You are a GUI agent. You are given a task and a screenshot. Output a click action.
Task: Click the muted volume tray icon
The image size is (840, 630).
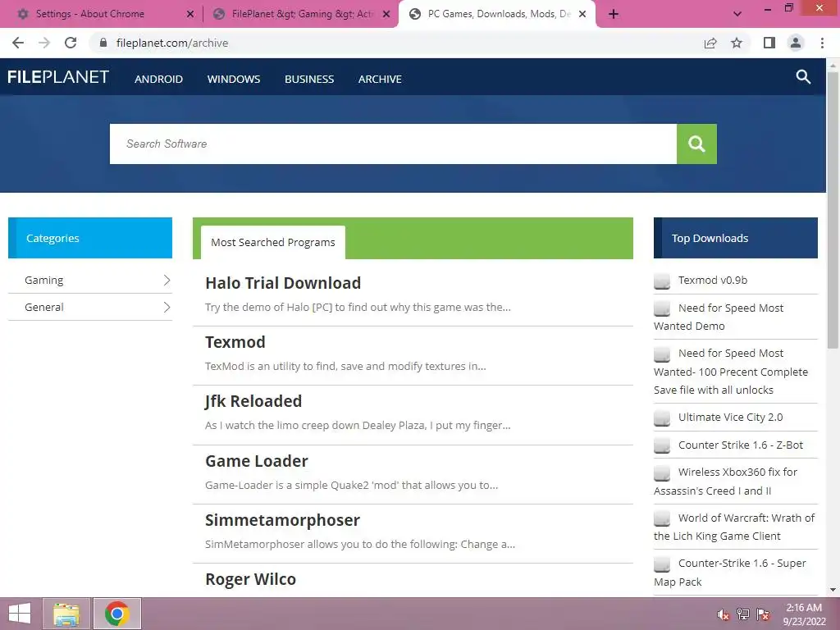click(723, 614)
